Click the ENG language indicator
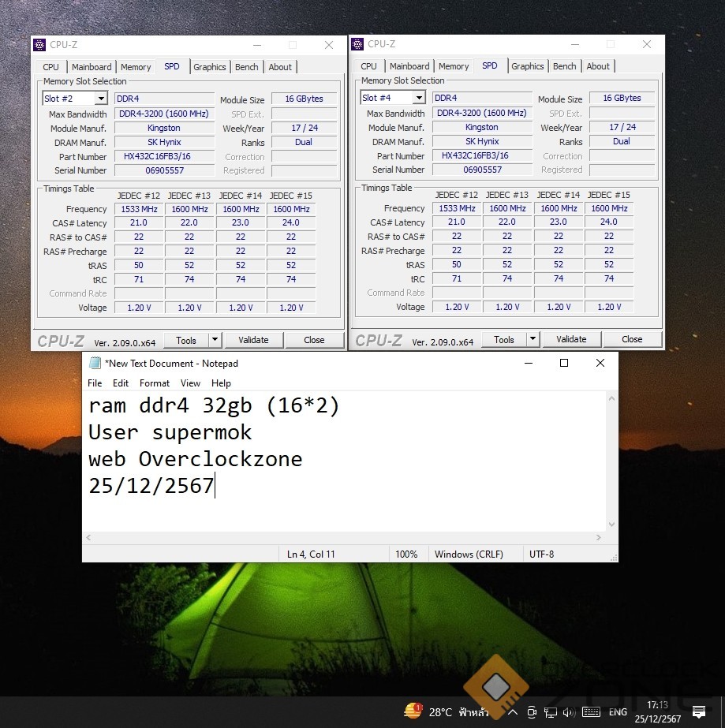This screenshot has height=728, width=725. pyautogui.click(x=618, y=712)
